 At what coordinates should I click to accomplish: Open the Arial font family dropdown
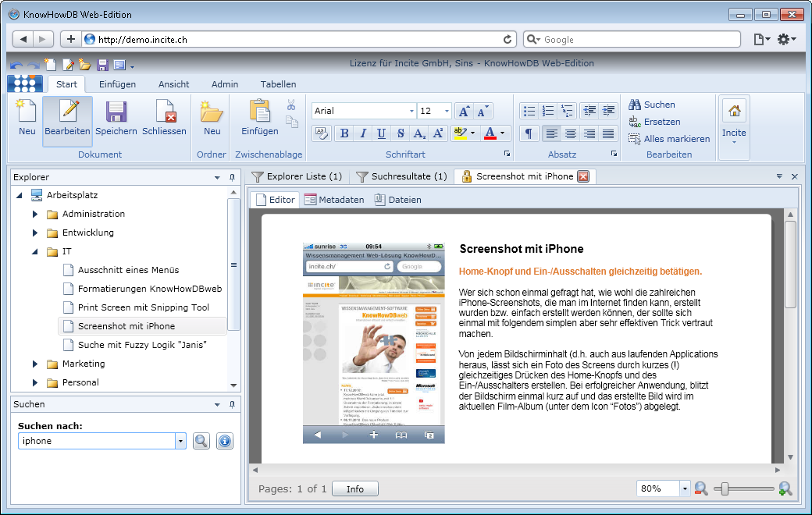click(411, 111)
